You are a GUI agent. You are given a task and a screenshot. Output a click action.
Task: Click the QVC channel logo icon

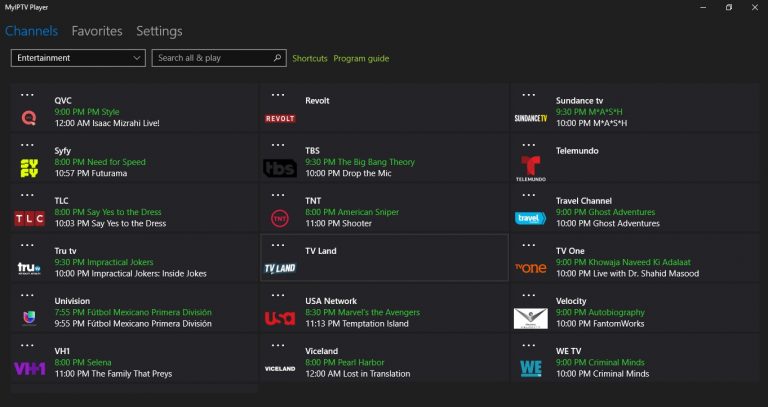pyautogui.click(x=28, y=118)
